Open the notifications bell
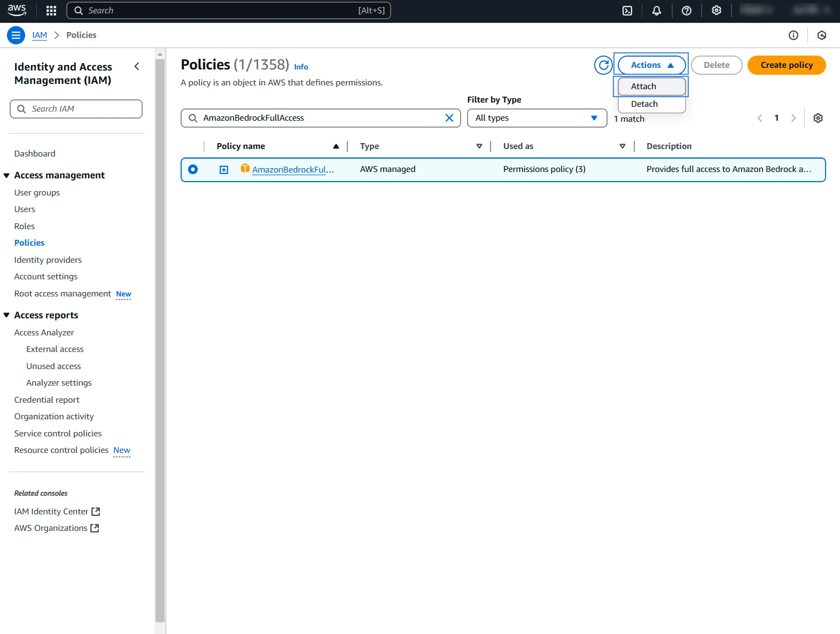Screen dimensions: 840x634 [657, 11]
